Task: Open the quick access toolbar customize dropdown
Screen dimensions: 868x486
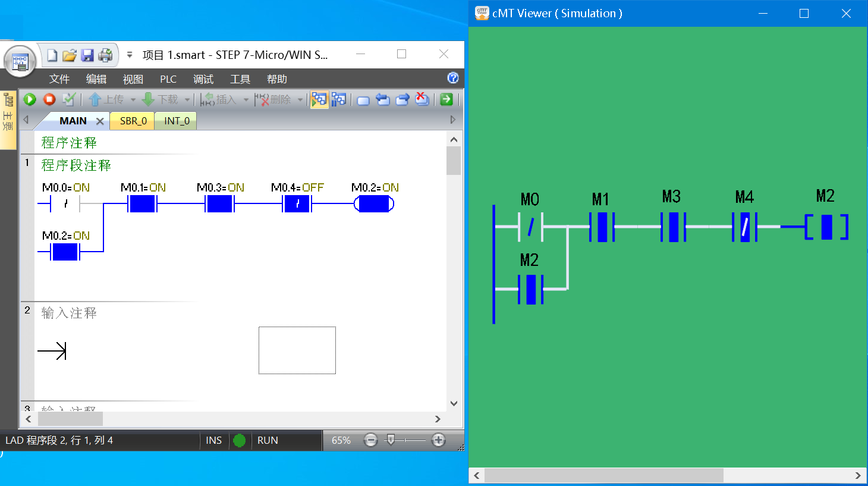Action: [130, 55]
